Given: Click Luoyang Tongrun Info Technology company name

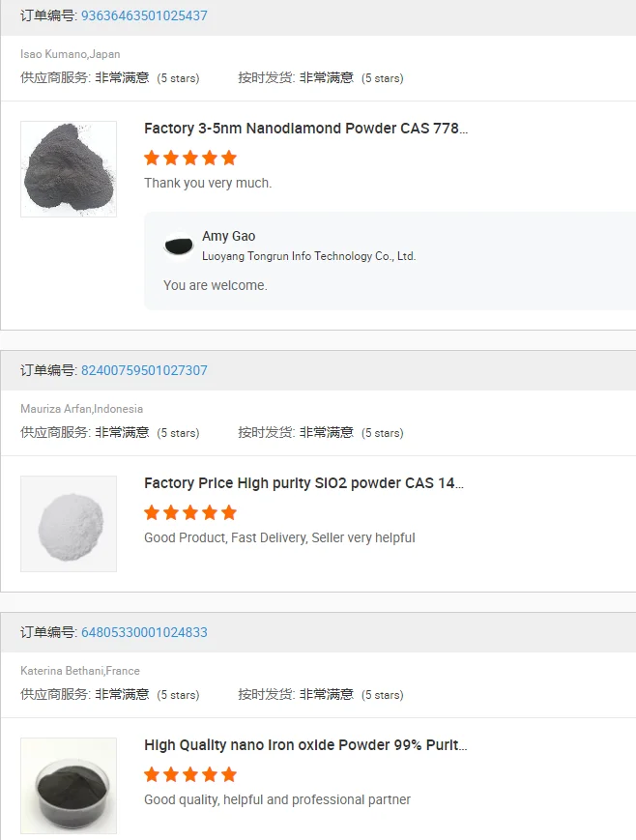Looking at the screenshot, I should point(308,256).
